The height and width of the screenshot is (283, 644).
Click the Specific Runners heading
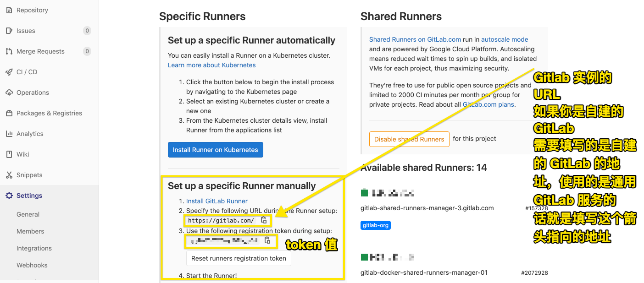pyautogui.click(x=202, y=16)
